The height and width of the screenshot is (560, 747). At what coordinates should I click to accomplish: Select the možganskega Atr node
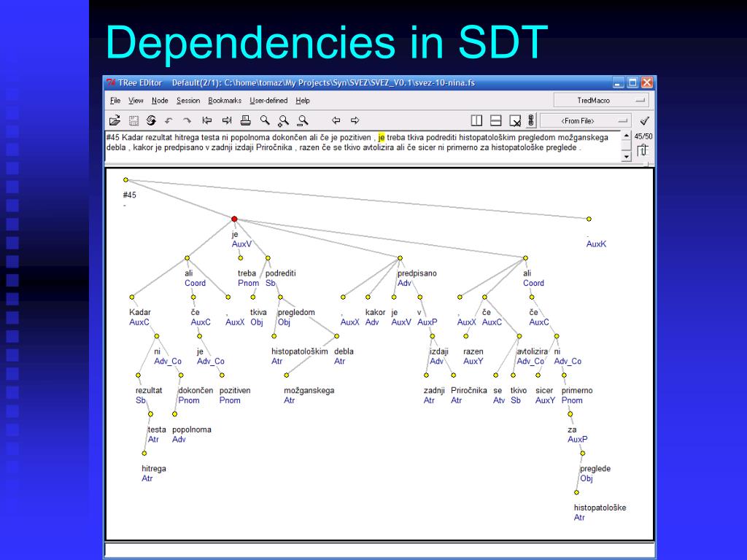click(286, 376)
